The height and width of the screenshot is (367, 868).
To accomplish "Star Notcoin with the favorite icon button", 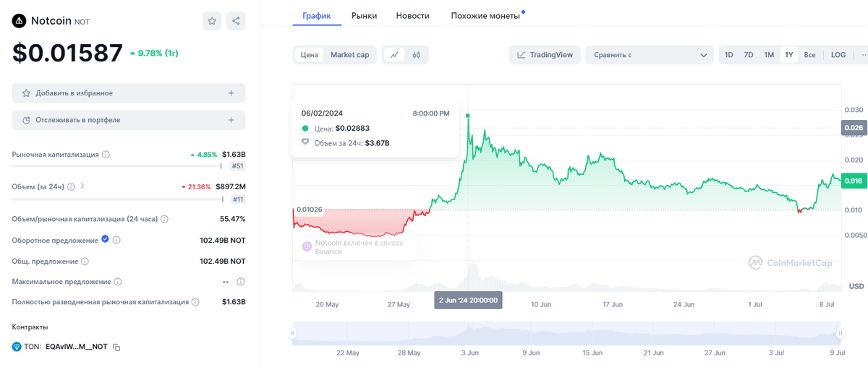I will 212,21.
